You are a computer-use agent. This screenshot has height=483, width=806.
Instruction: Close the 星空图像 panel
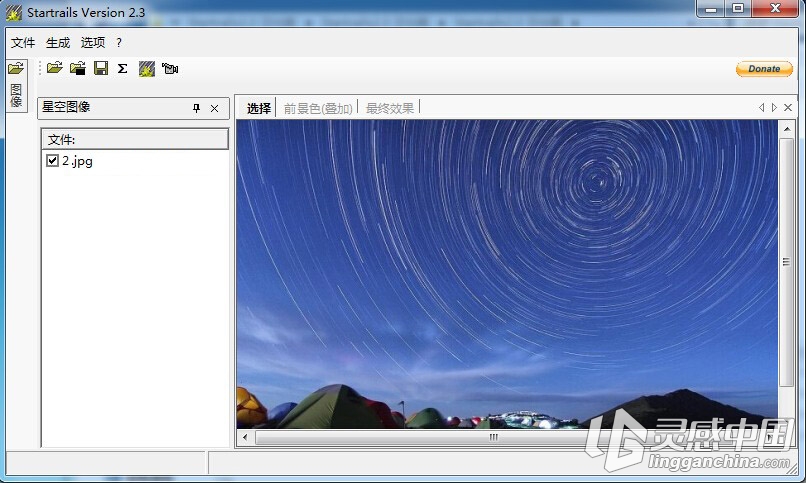214,108
